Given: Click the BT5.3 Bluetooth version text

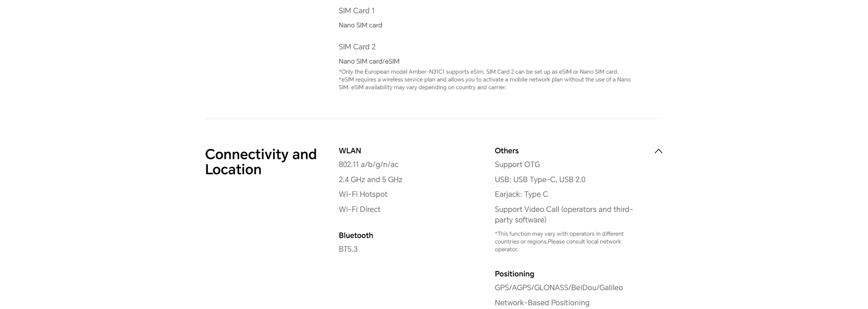Looking at the screenshot, I should (x=348, y=249).
